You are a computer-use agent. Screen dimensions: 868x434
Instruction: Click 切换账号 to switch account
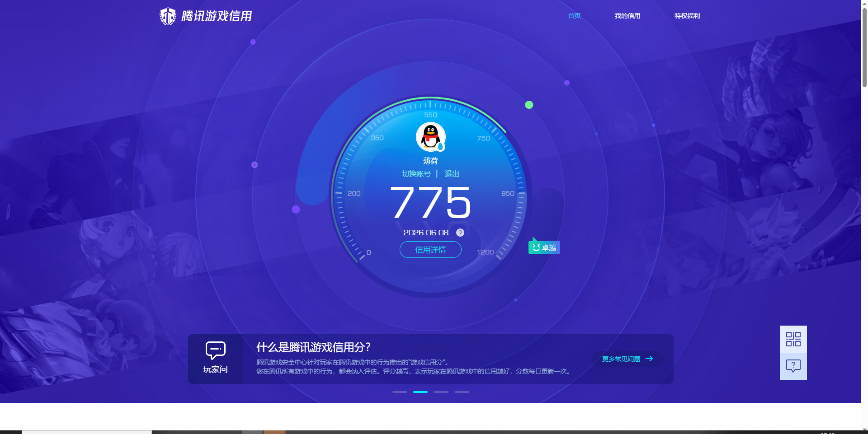click(x=416, y=174)
